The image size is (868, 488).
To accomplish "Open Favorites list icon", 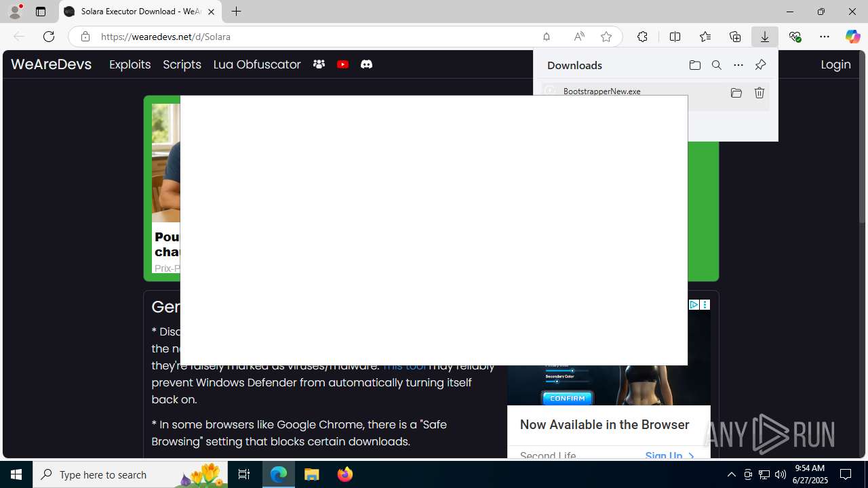I will 705,37.
